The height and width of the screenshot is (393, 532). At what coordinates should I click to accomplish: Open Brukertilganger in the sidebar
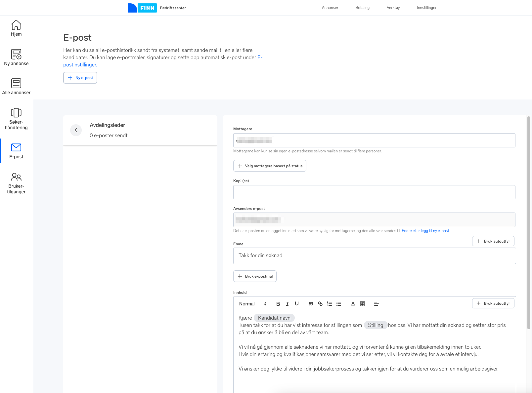coord(16,183)
